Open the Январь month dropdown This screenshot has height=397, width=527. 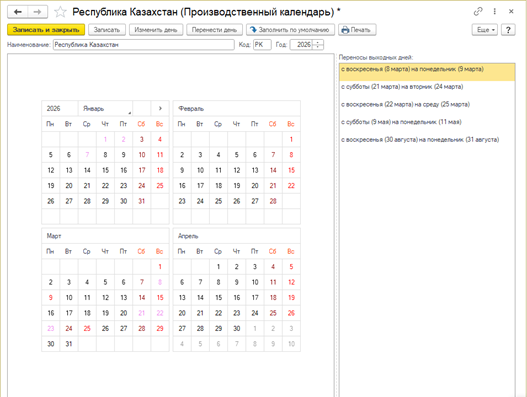pos(105,109)
